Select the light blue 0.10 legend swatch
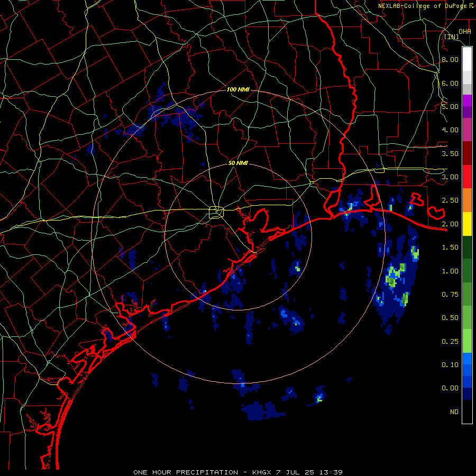Image resolution: width=476 pixels, height=476 pixels. pos(467,359)
